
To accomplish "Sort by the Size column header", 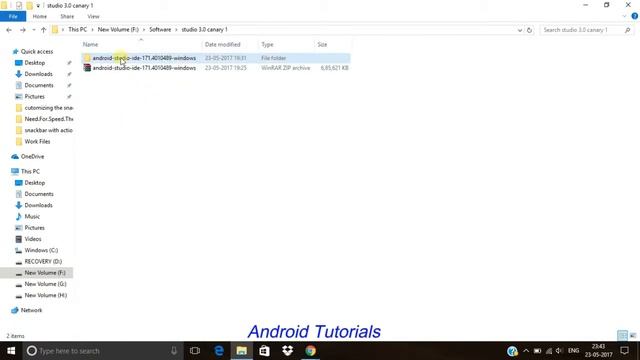I will point(322,44).
